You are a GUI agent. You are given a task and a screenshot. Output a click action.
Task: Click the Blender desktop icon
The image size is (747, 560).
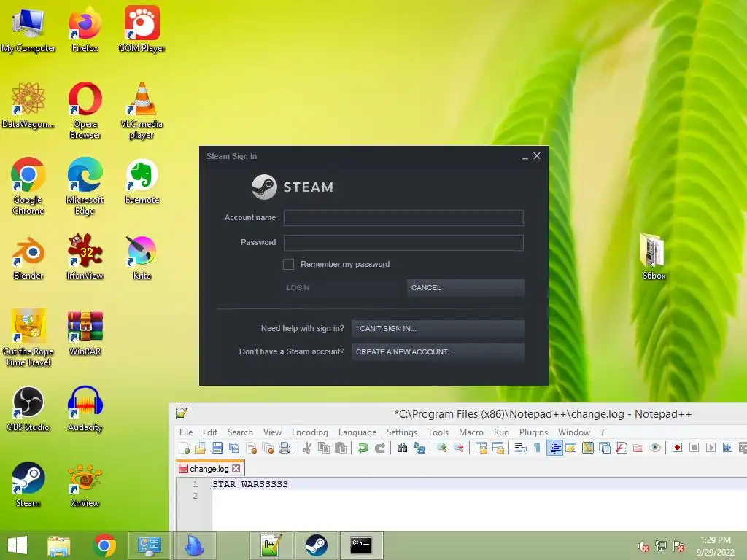pyautogui.click(x=28, y=257)
